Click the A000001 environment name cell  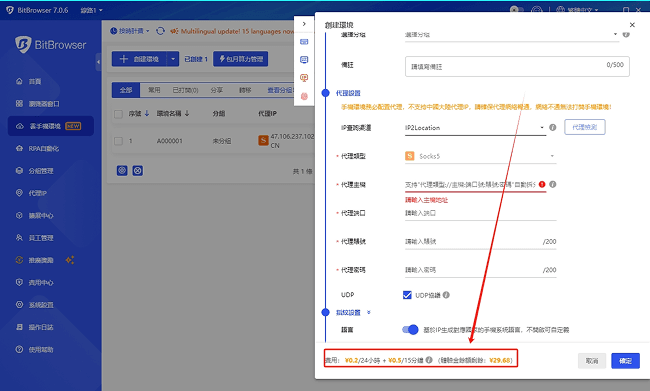tap(170, 141)
